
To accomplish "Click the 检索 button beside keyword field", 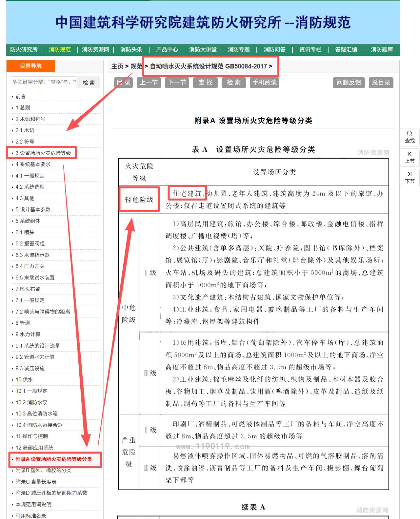I will coord(89,83).
